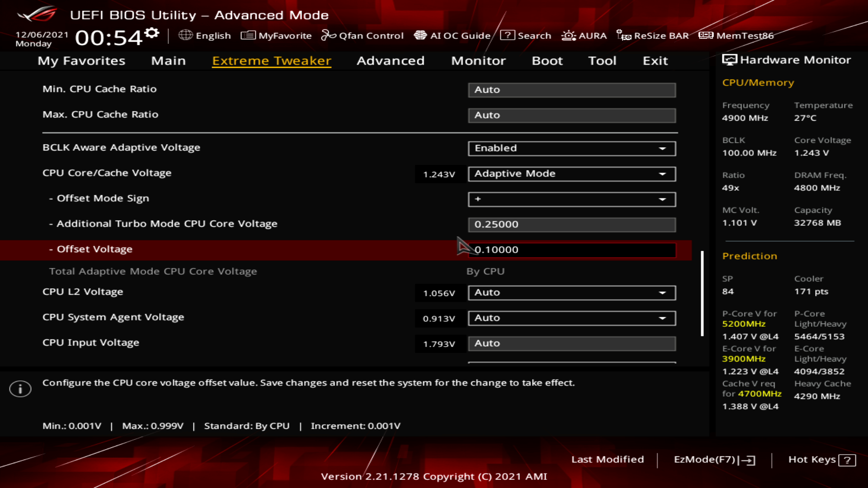The width and height of the screenshot is (868, 488).
Task: Toggle ReSize BAR icon
Action: pyautogui.click(x=623, y=35)
